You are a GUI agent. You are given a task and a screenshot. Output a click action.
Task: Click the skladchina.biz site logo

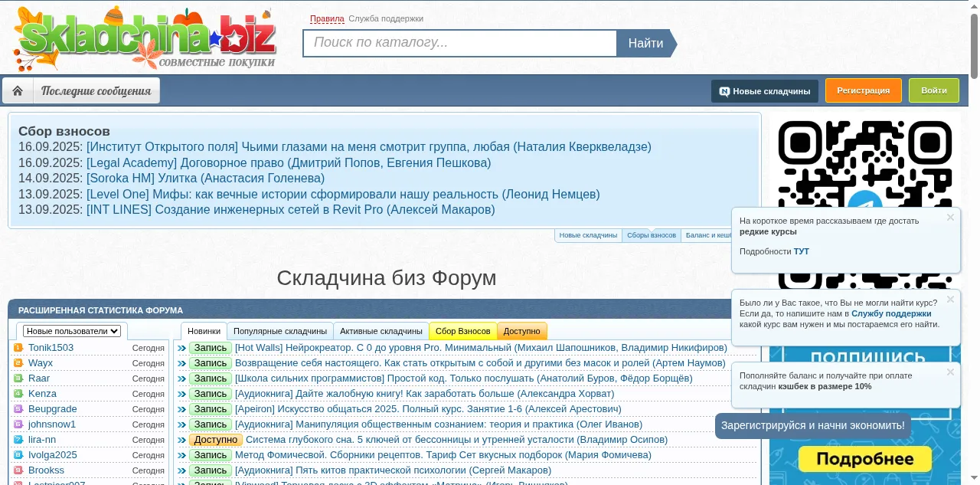point(145,38)
